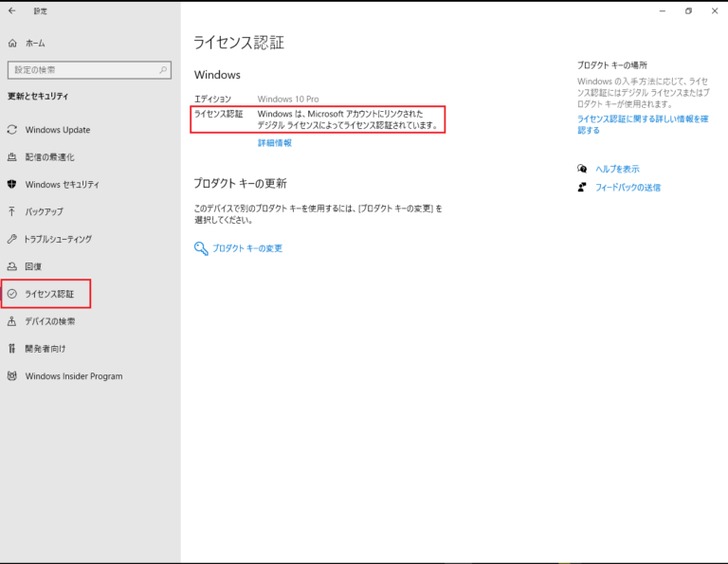728x564 pixels.
Task: Restore down the settings window
Action: (x=688, y=10)
